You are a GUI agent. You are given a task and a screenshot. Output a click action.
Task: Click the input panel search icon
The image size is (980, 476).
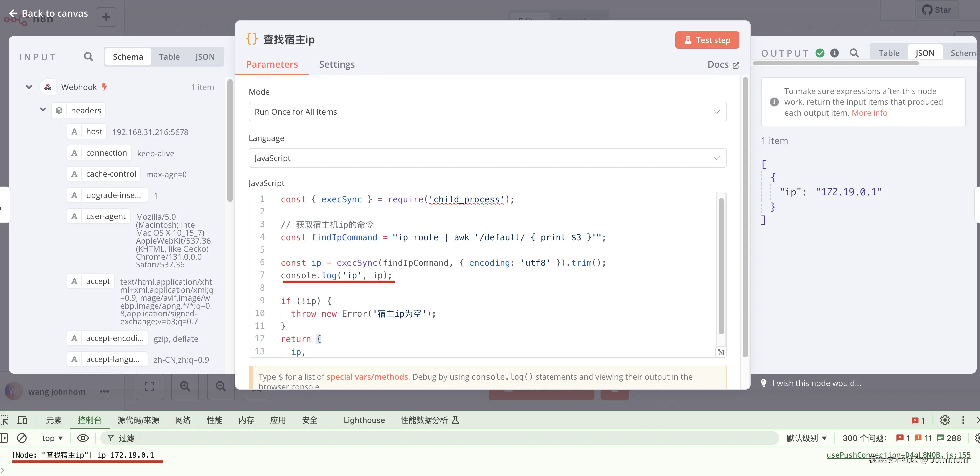[88, 57]
